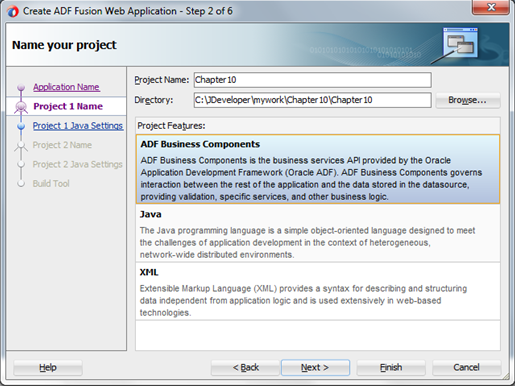Click the Project 2 Java Settings step
Viewport: 515px width, 386px height.
[x=77, y=164]
